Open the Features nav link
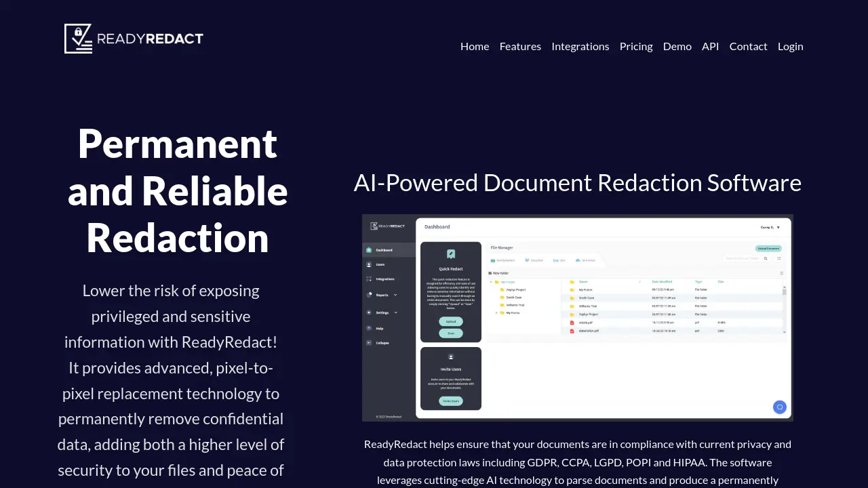 pos(520,46)
